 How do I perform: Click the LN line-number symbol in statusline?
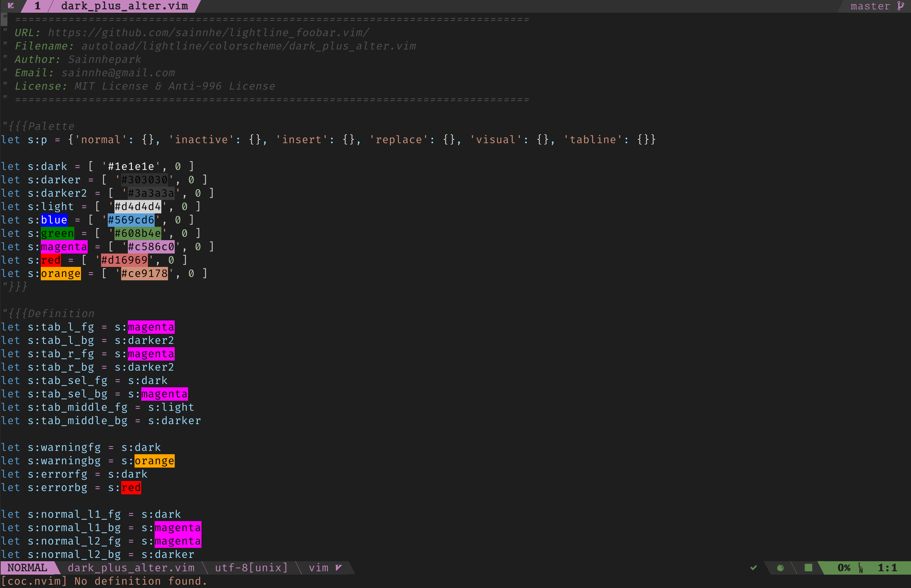pos(860,568)
